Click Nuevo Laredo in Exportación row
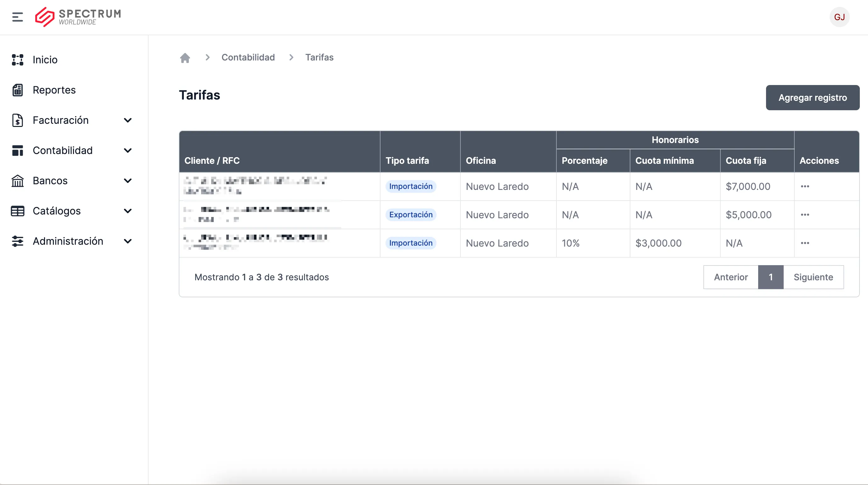868x485 pixels. (x=497, y=215)
